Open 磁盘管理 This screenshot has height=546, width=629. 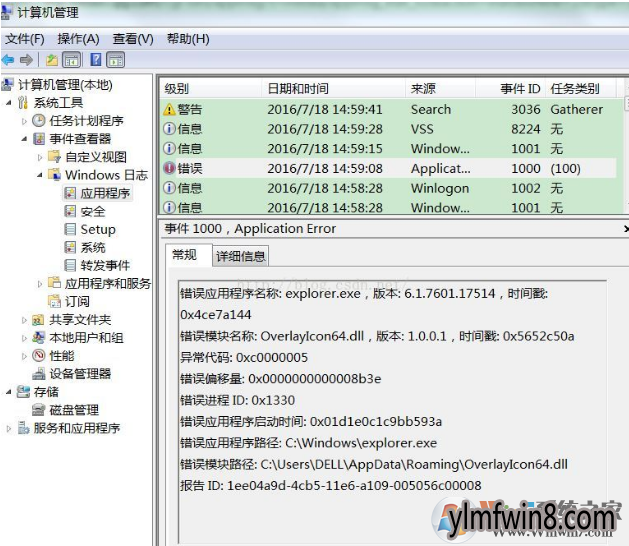[74, 410]
